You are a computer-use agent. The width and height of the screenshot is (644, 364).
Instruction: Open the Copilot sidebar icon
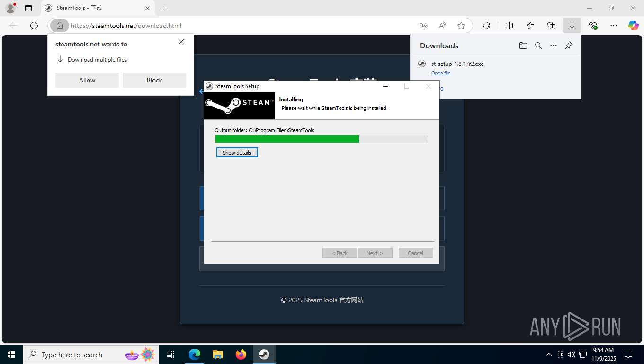click(x=634, y=26)
